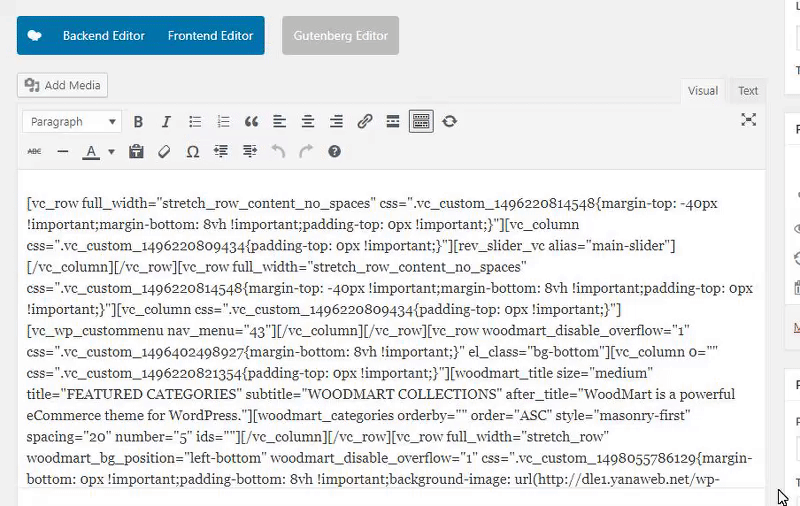Toggle bold formatting
Image resolution: width=800 pixels, height=506 pixels.
point(138,122)
